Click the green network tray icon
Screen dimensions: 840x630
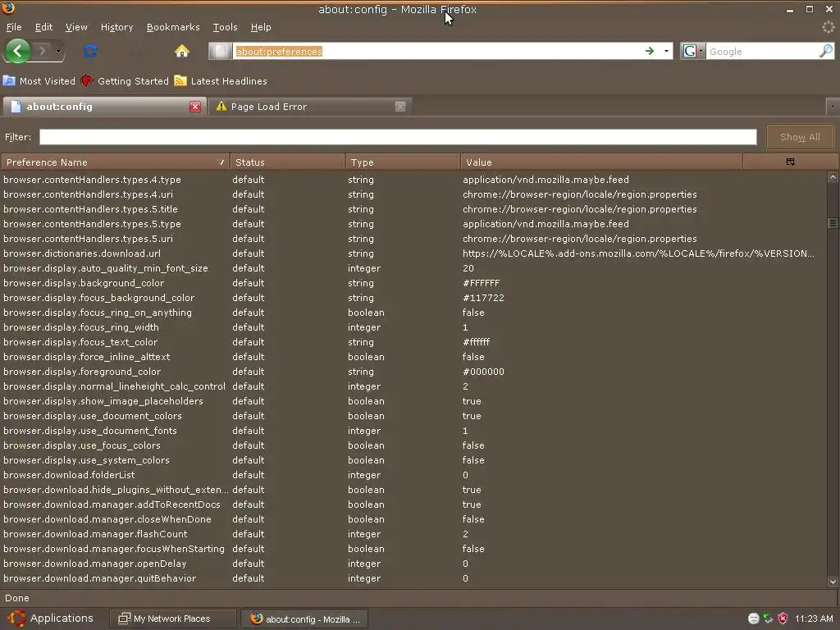coord(768,619)
